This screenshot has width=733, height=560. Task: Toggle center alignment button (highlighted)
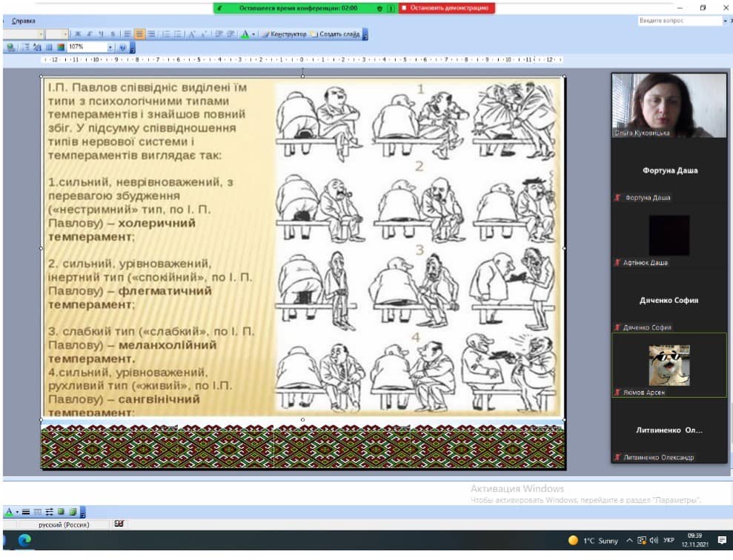click(139, 34)
